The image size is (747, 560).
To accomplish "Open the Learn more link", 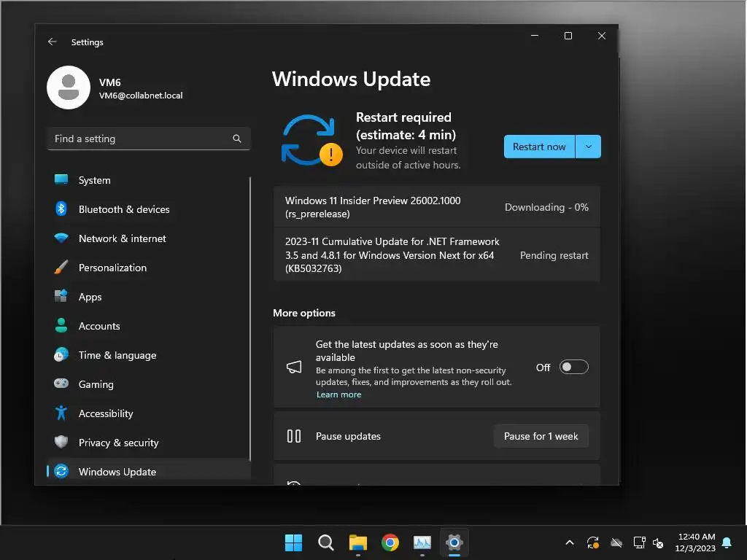I will pyautogui.click(x=338, y=394).
